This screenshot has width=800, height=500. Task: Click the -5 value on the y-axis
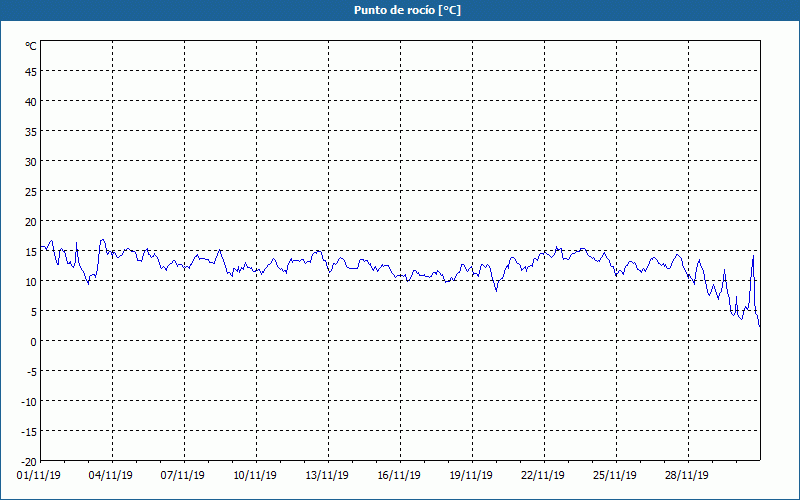[x=32, y=372]
